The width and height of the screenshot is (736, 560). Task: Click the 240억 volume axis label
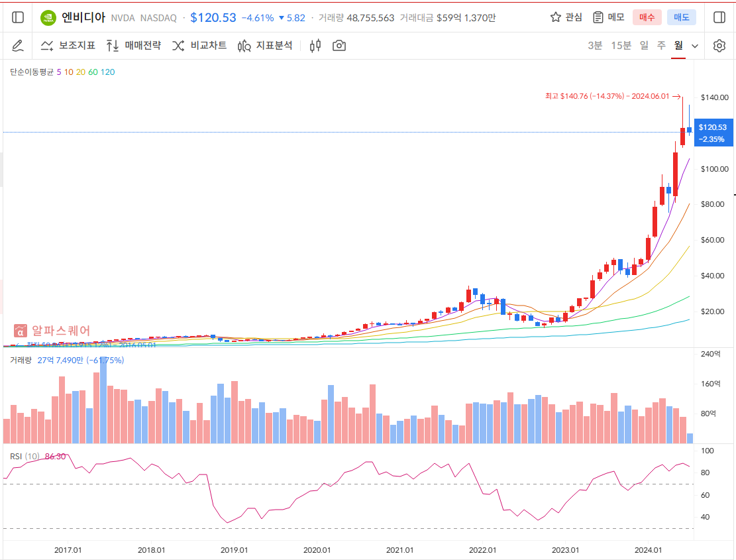pyautogui.click(x=710, y=354)
